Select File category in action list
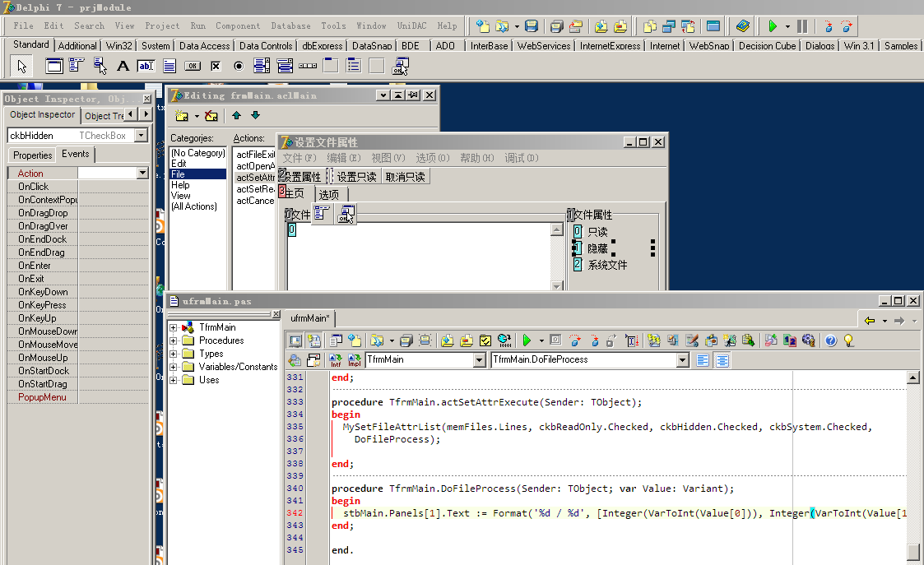Viewport: 924px width, 565px height. [198, 174]
